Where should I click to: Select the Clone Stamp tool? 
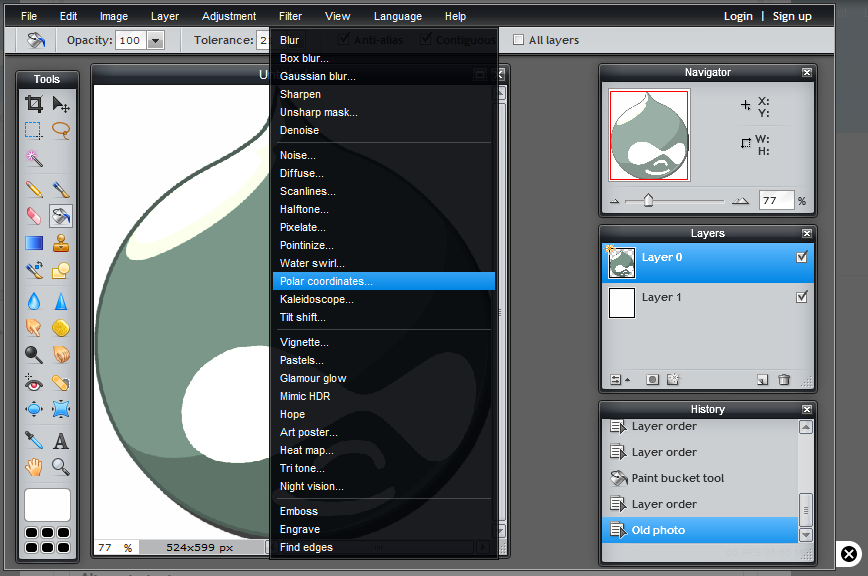pyautogui.click(x=61, y=243)
